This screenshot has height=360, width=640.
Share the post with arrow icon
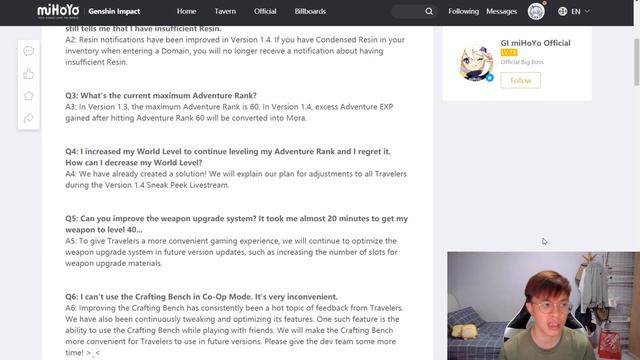tap(29, 118)
